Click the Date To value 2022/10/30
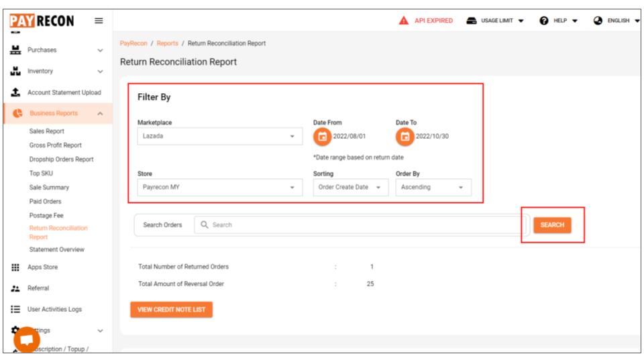The height and width of the screenshot is (362, 644). tap(432, 136)
